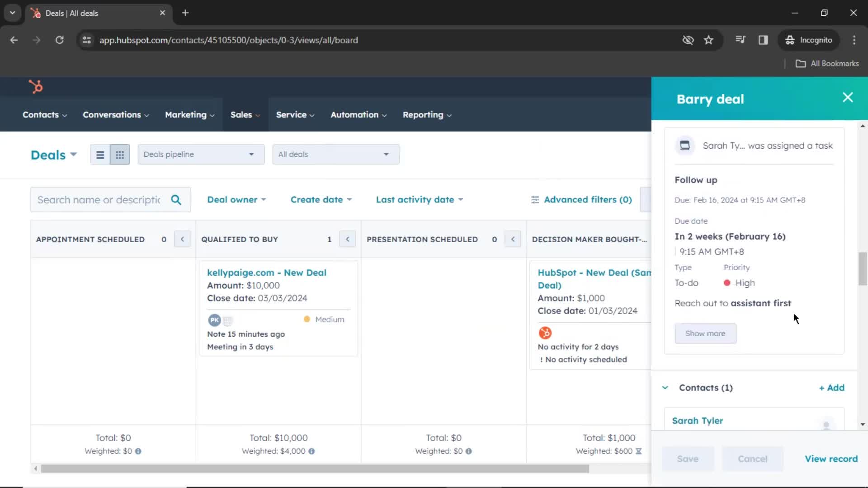Click the View record button
868x488 pixels.
831,458
